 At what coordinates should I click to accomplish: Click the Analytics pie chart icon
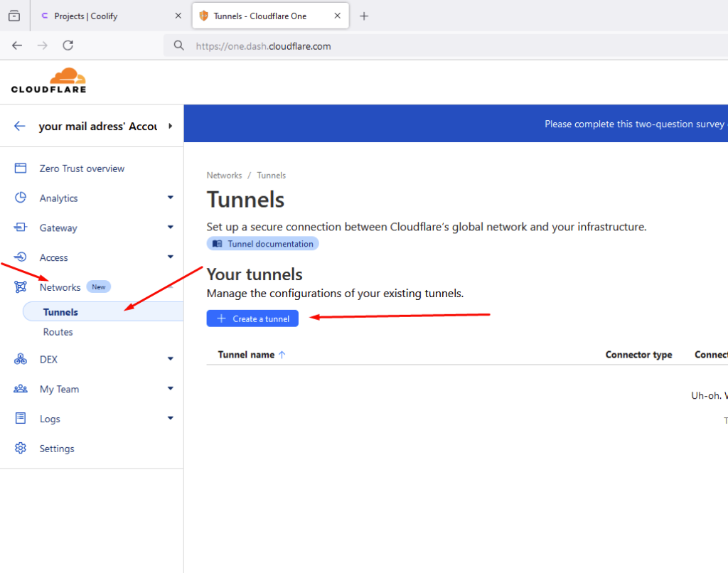pyautogui.click(x=21, y=198)
